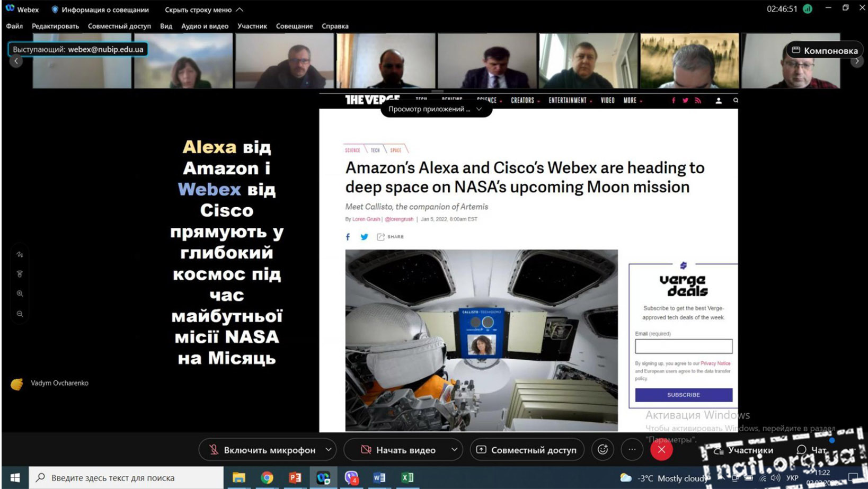Image resolution: width=868 pixels, height=489 pixels.
Task: Click the TECH article tag
Action: coord(375,150)
